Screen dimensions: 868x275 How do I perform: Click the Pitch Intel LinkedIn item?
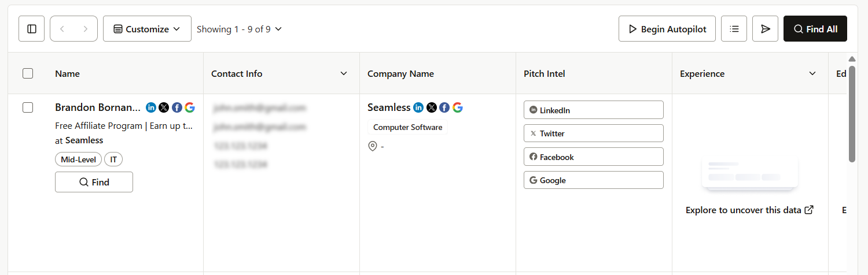pyautogui.click(x=593, y=110)
